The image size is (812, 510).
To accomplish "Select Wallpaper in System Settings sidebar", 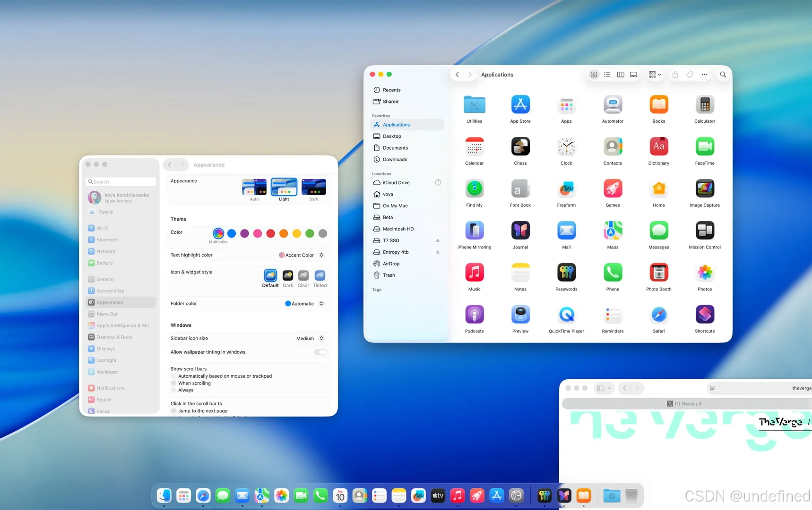I will click(x=107, y=372).
